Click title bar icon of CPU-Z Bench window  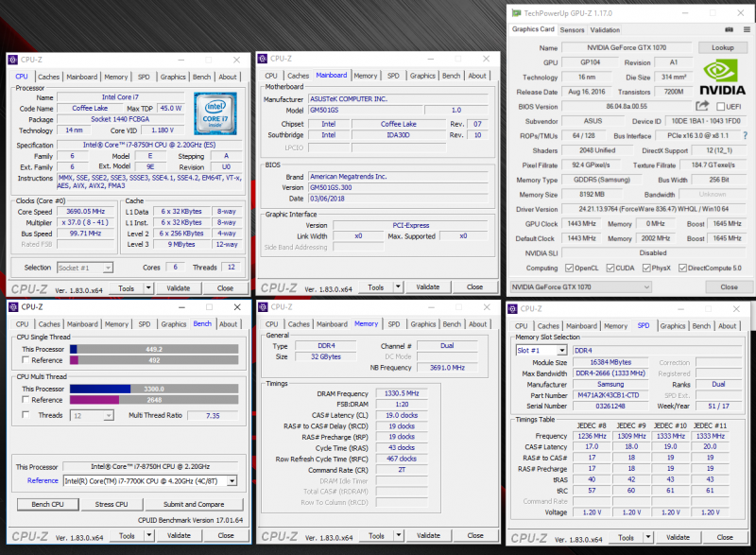13,306
